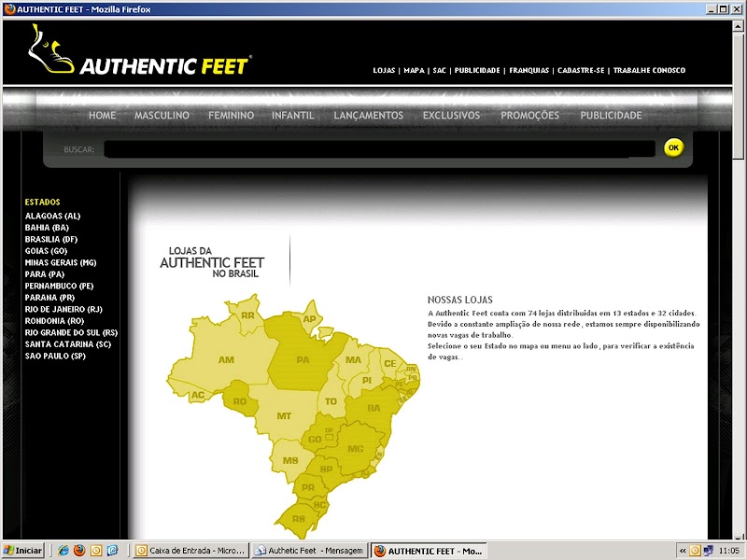Open the Iniciar start button
747x560 pixels.
point(23,551)
